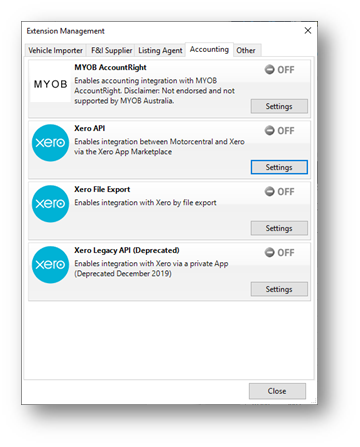
Task: Open Settings for Xero API
Action: point(279,167)
